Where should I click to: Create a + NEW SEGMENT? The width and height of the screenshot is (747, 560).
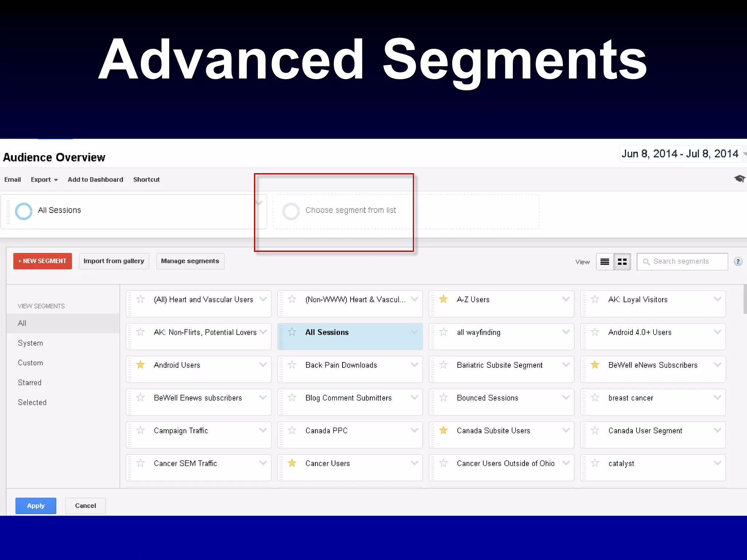coord(42,261)
